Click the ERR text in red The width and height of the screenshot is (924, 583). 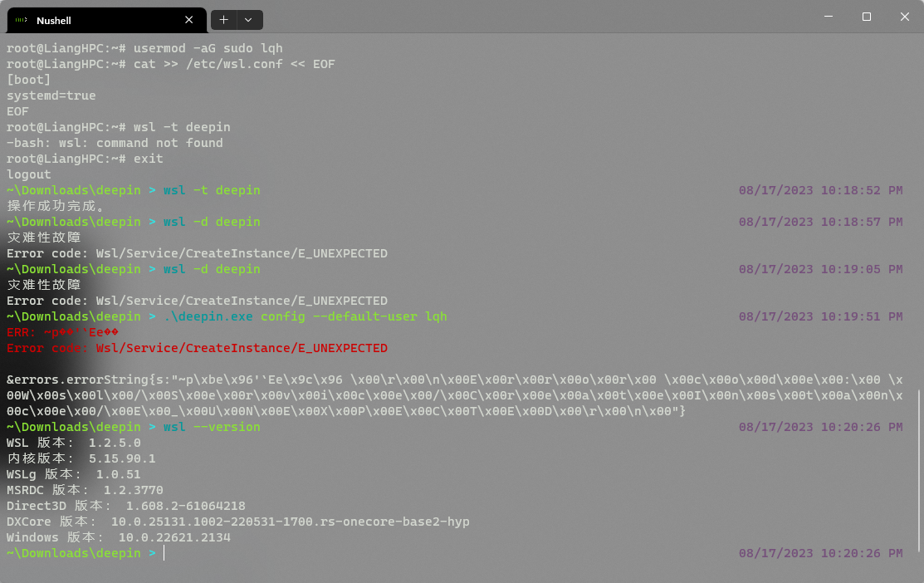pos(25,331)
